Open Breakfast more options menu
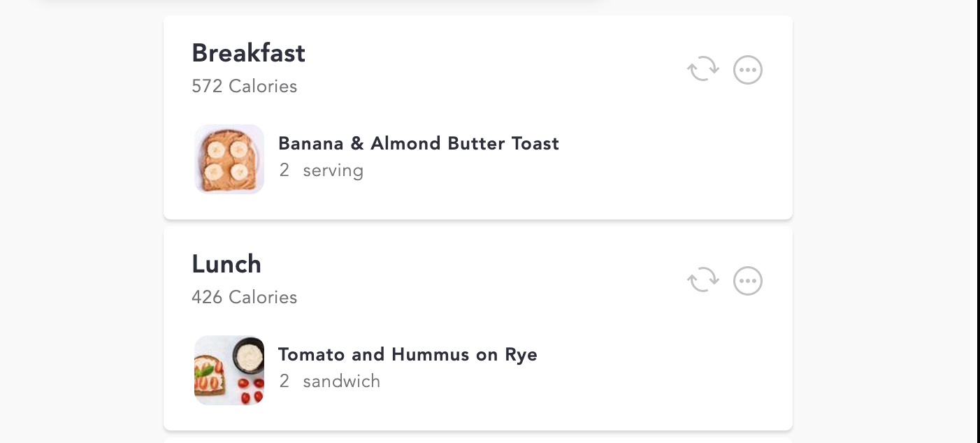This screenshot has width=980, height=443. coord(747,70)
